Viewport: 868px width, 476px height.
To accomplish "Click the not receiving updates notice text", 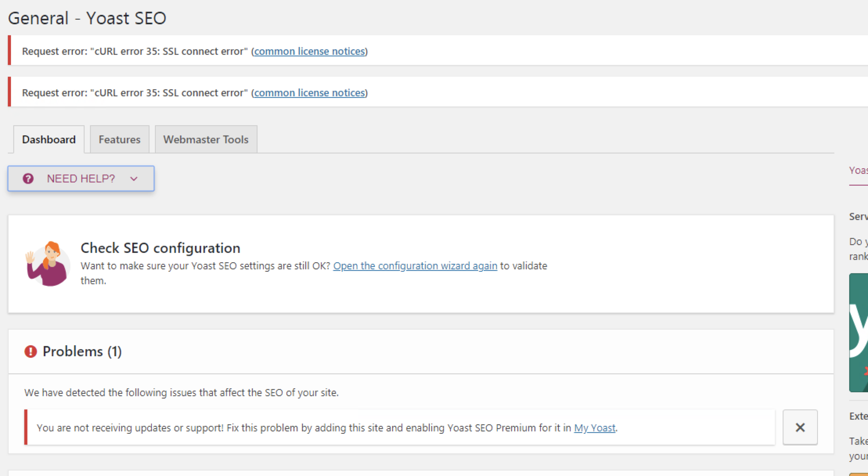I will (327, 428).
